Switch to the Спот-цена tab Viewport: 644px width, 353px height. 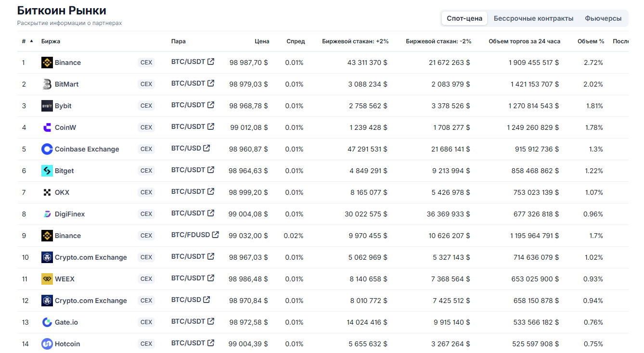464,18
